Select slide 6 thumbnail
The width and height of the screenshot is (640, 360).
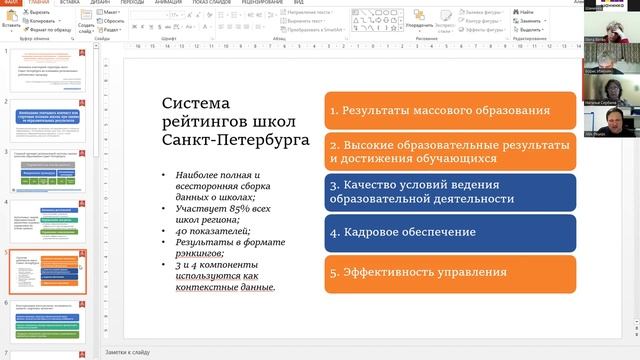coord(48,322)
